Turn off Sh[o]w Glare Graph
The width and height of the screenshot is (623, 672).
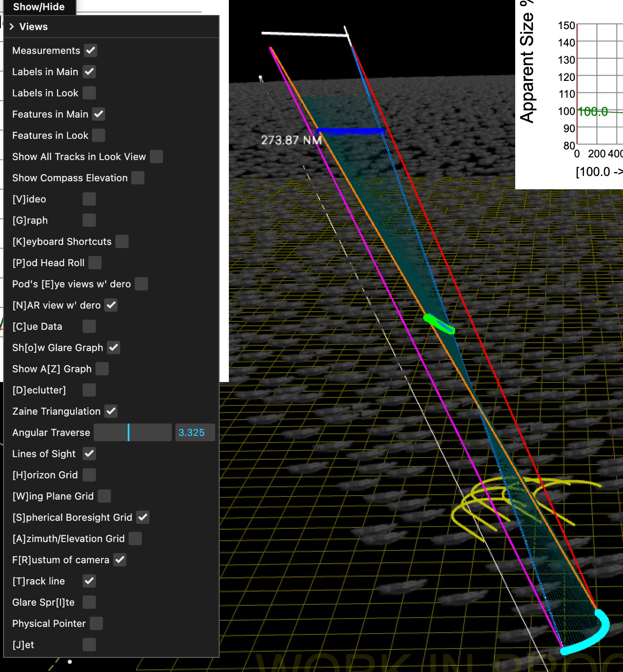click(114, 347)
